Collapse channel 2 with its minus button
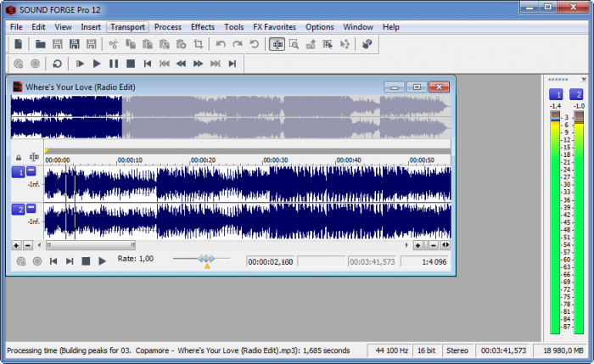Viewport: 594px width, 364px height. 31,209
